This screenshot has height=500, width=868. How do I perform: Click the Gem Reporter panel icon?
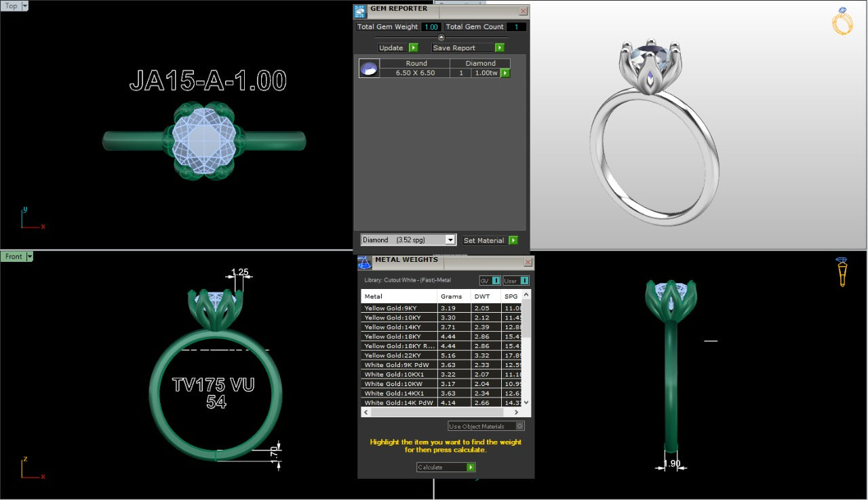pos(360,11)
